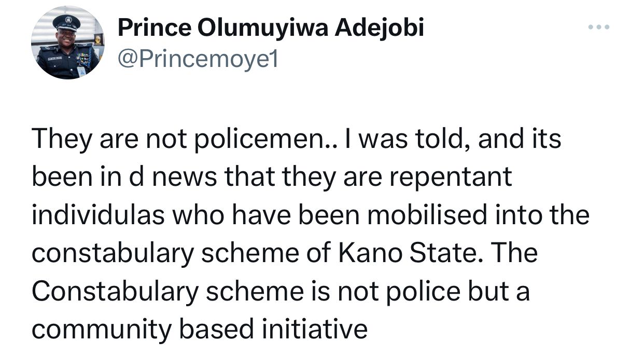Open the Prince Olumuyiwa Adejobi display name
This screenshot has width=644, height=355.
[x=271, y=28]
